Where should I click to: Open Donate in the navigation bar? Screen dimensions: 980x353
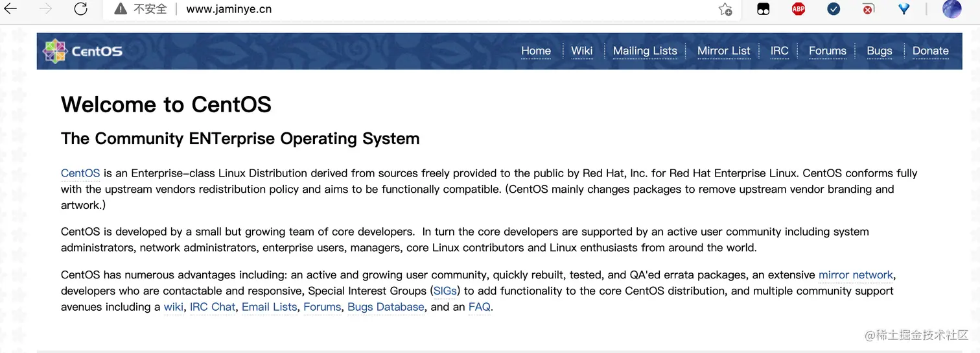click(x=930, y=51)
